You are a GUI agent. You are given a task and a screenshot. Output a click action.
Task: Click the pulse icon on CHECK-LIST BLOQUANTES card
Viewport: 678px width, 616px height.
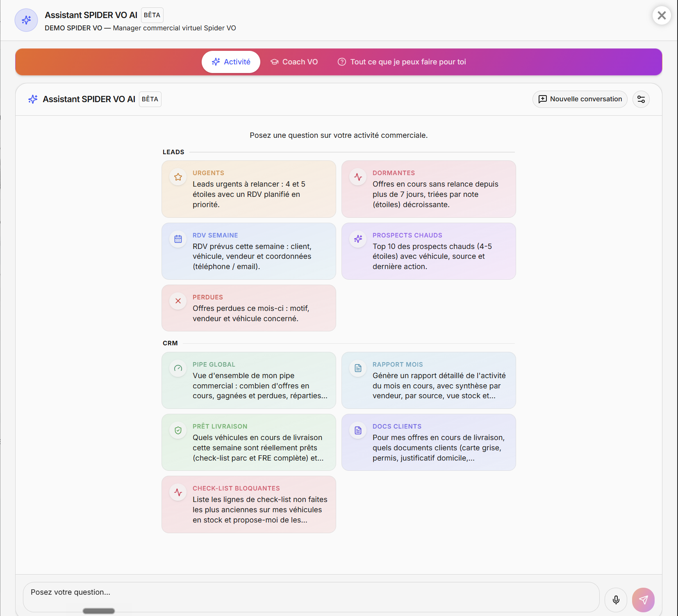click(178, 492)
